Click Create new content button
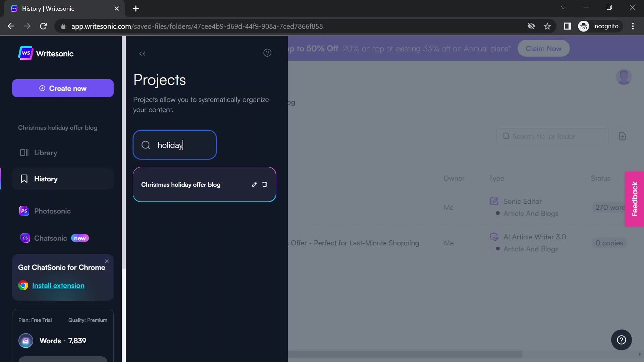Image resolution: width=644 pixels, height=362 pixels. (x=63, y=88)
